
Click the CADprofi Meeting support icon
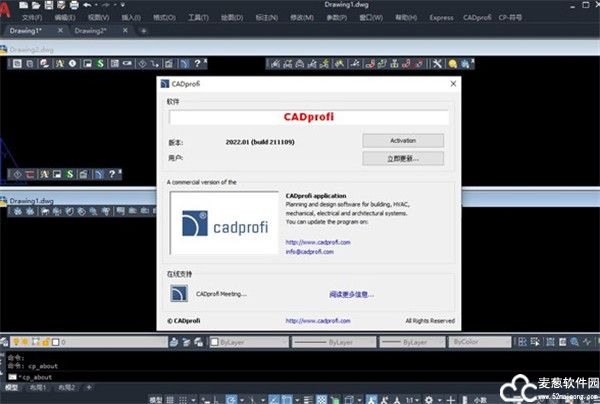tap(181, 294)
